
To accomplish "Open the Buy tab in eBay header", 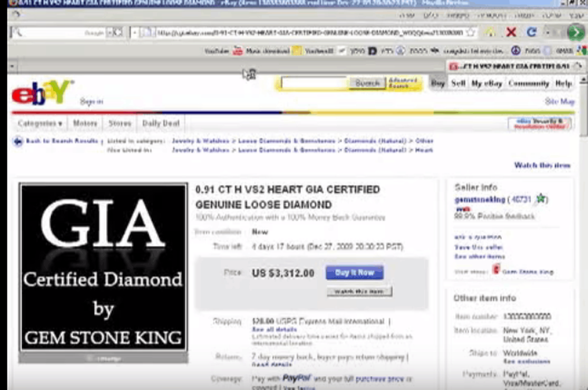I will (438, 83).
